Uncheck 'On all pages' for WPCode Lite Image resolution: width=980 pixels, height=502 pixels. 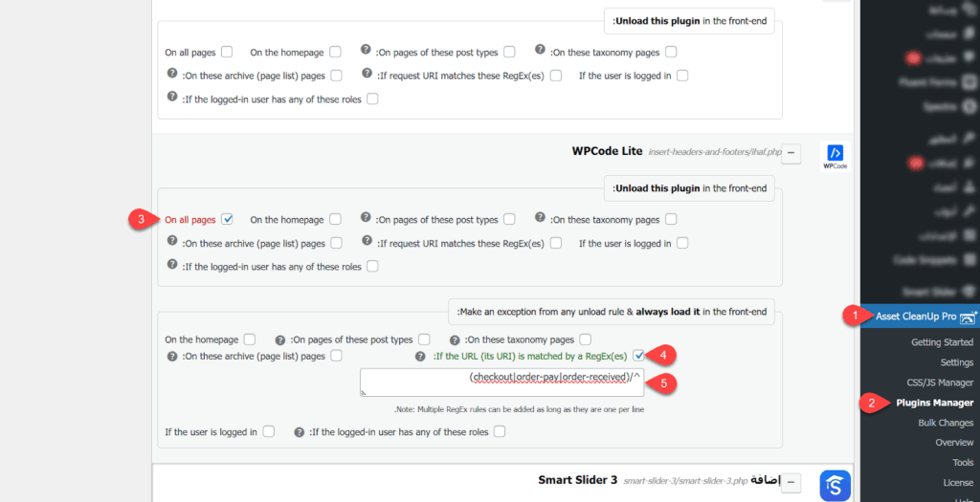[228, 219]
